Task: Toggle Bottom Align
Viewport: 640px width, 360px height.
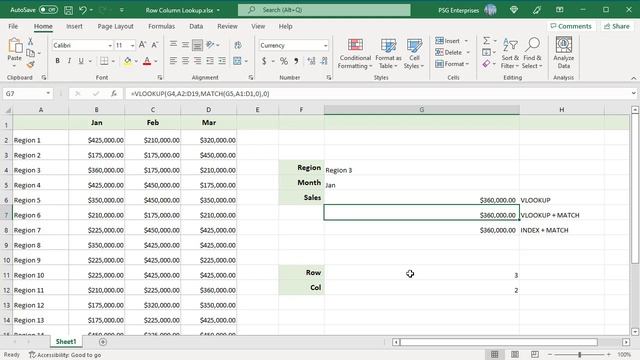Action: click(197, 45)
